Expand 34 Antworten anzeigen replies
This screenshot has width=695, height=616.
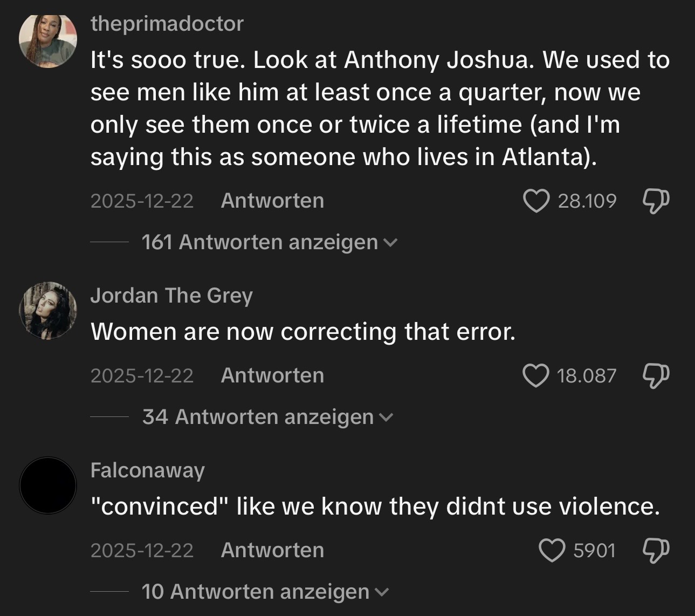pyautogui.click(x=267, y=417)
